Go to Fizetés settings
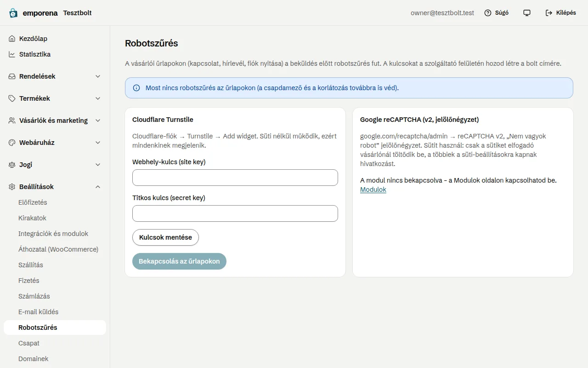588x368 pixels. click(55, 281)
